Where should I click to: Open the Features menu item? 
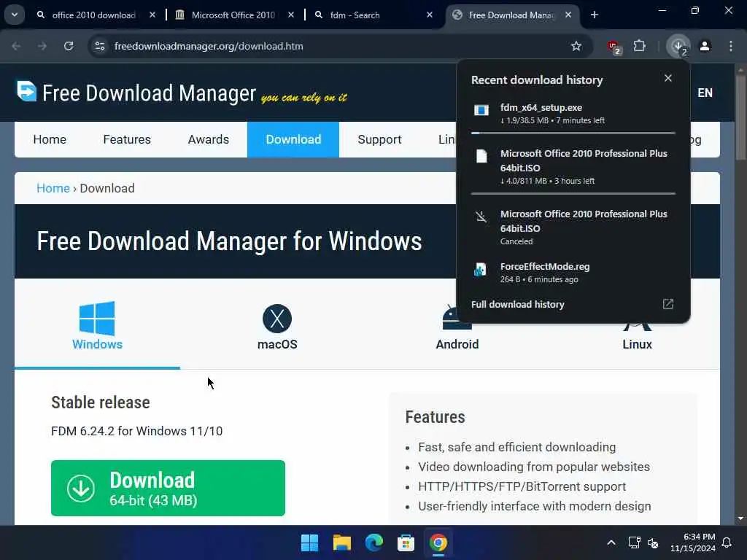tap(127, 139)
